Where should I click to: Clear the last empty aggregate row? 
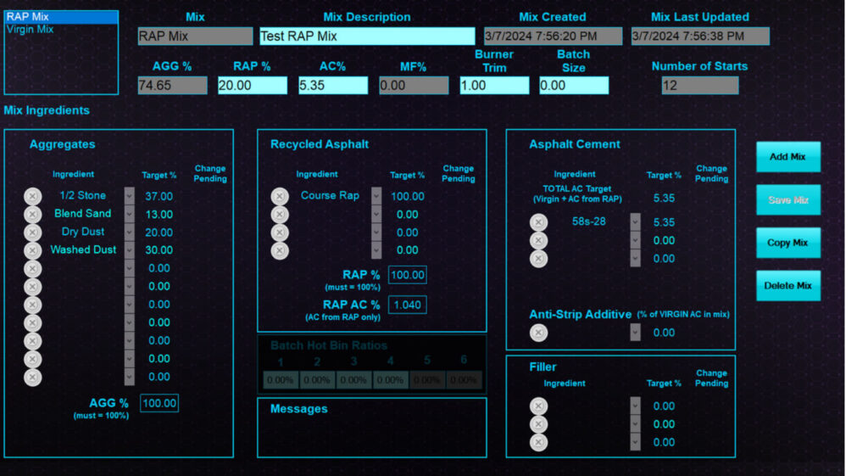33,378
